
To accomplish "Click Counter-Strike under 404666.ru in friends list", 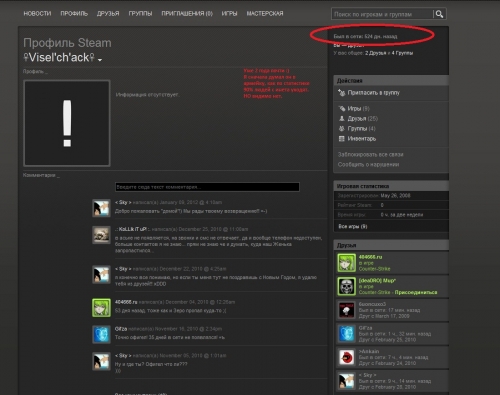I will click(x=374, y=269).
